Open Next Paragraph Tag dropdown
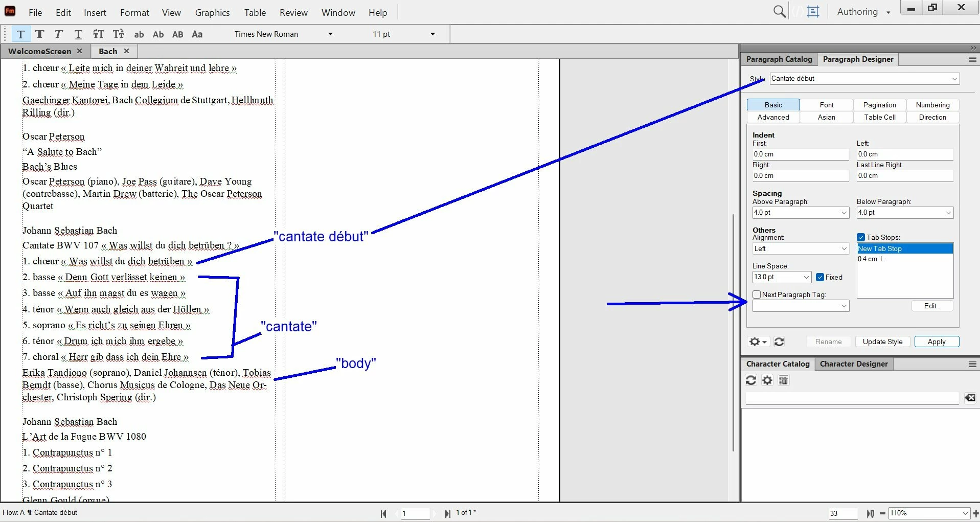This screenshot has width=980, height=522. coord(844,306)
